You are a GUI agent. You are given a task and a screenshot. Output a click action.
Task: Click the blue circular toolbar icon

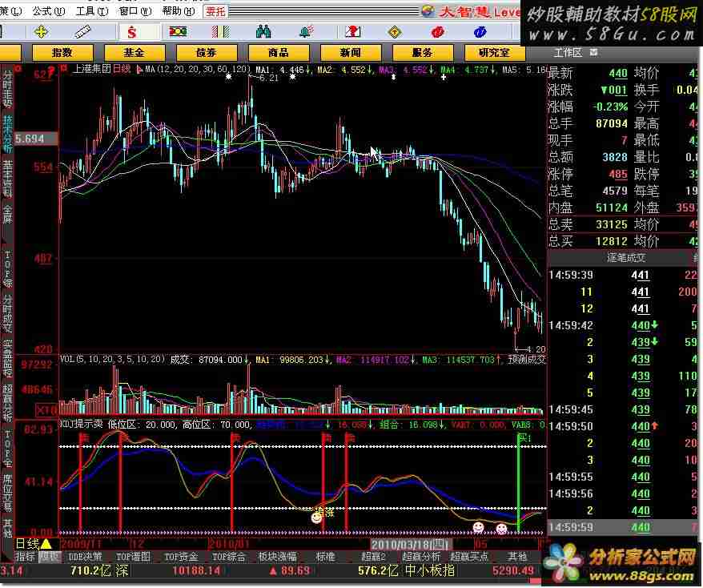click(480, 32)
